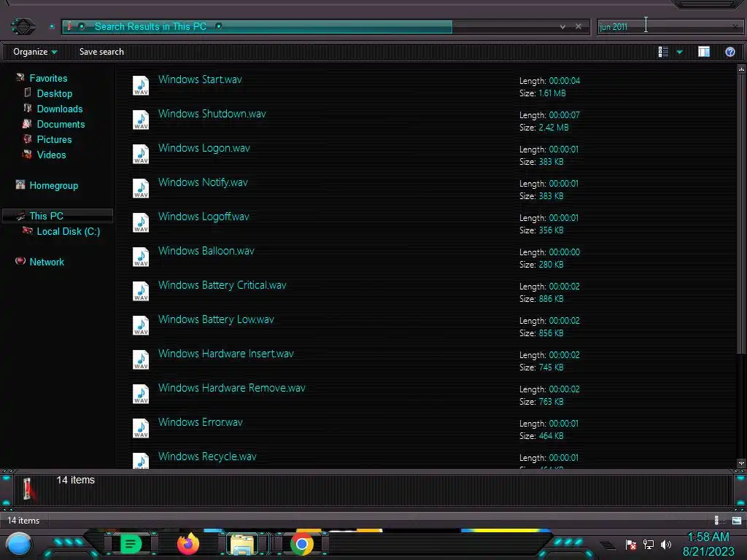Click the Windows Battery Low.wav name
This screenshot has width=747, height=560.
216,319
